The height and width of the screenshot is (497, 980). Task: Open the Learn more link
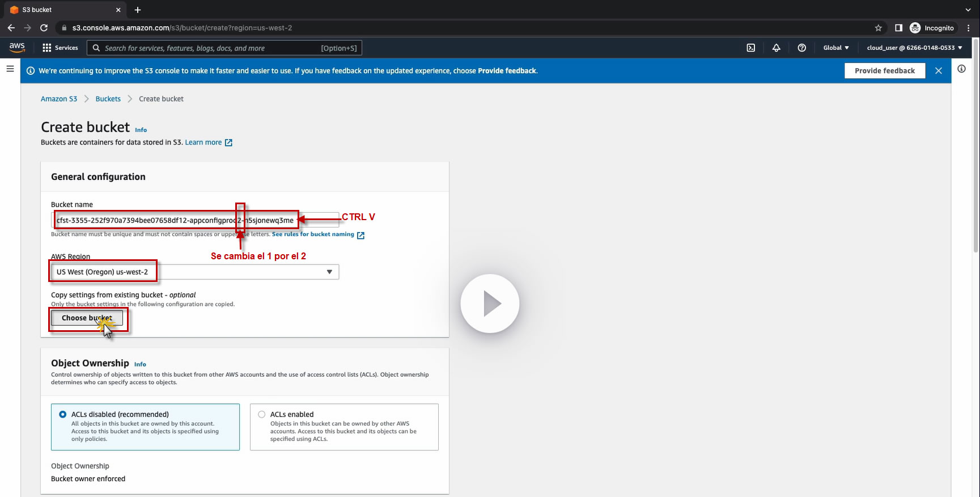(203, 142)
